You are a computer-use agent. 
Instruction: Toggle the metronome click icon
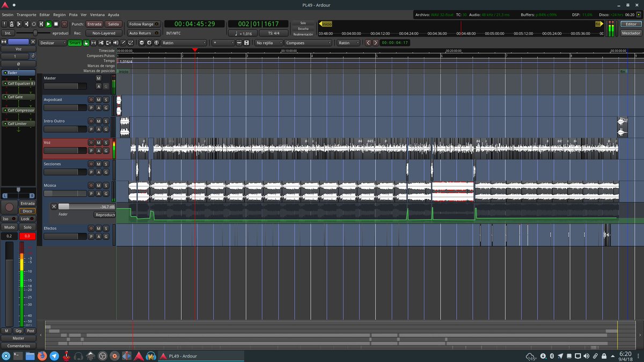point(12,24)
